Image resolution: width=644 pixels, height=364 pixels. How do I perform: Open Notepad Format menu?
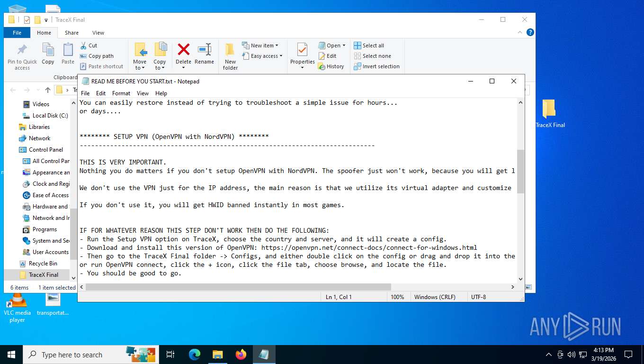pyautogui.click(x=121, y=93)
